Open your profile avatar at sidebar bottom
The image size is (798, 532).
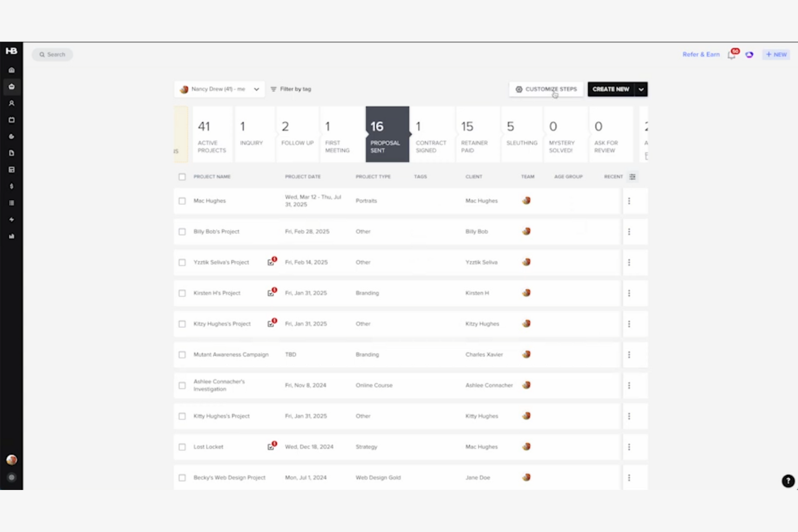[11, 459]
